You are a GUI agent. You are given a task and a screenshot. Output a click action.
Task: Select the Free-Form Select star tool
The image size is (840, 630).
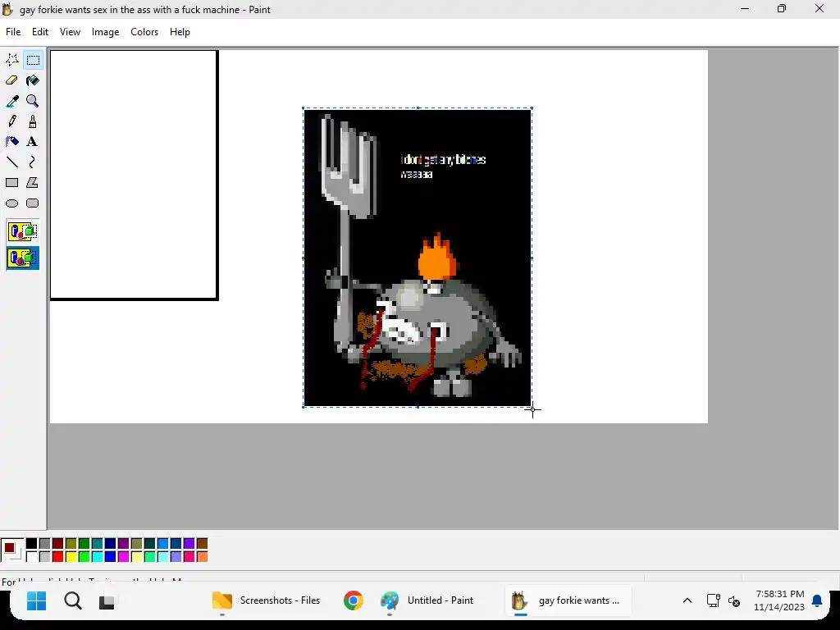[x=12, y=60]
